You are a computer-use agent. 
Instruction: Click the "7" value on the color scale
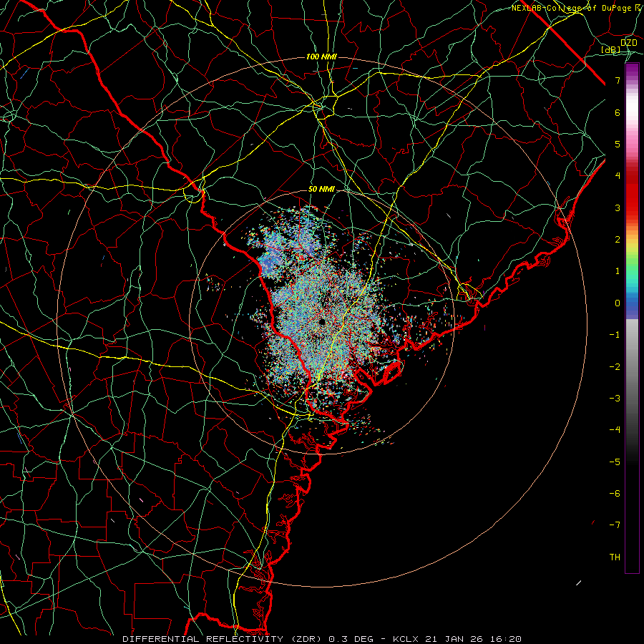pyautogui.click(x=618, y=80)
